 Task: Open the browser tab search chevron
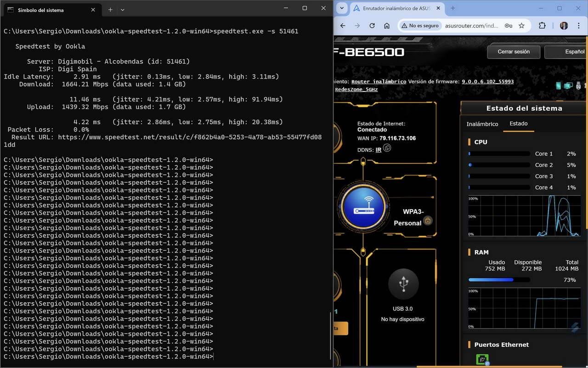pyautogui.click(x=343, y=8)
